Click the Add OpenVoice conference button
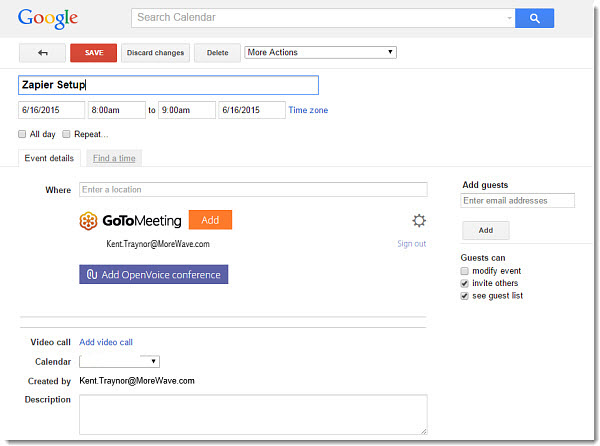The width and height of the screenshot is (600, 446). click(x=154, y=274)
